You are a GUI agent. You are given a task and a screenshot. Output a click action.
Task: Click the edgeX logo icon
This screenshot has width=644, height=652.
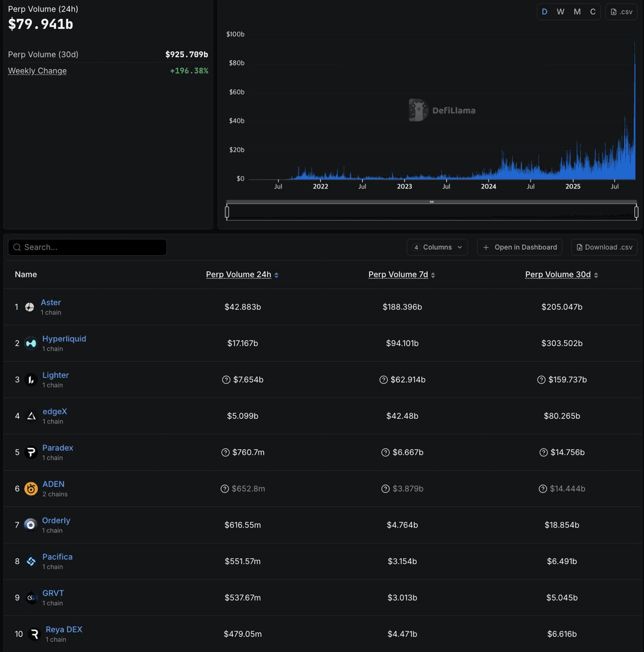pyautogui.click(x=31, y=416)
